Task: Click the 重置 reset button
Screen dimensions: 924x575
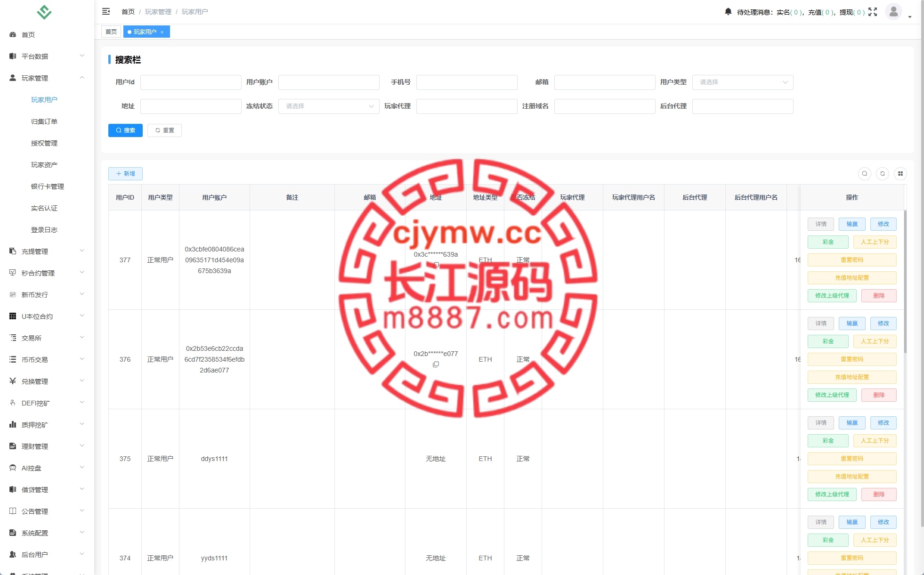Action: coord(164,130)
